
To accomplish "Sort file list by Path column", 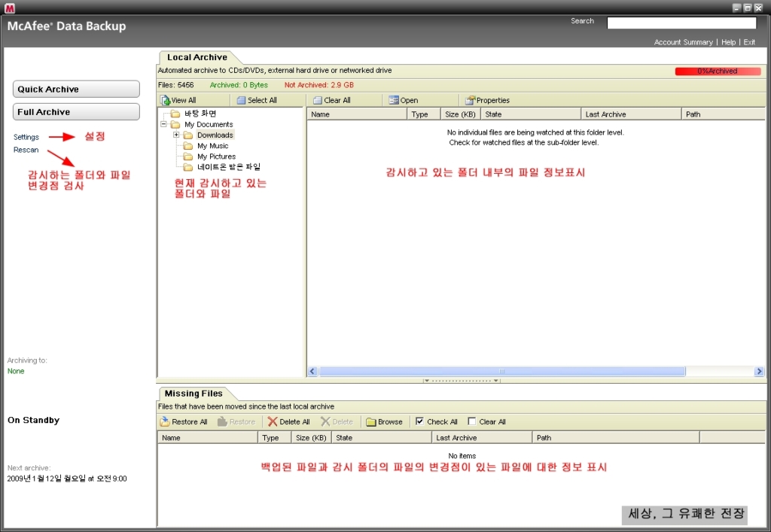I will (724, 114).
